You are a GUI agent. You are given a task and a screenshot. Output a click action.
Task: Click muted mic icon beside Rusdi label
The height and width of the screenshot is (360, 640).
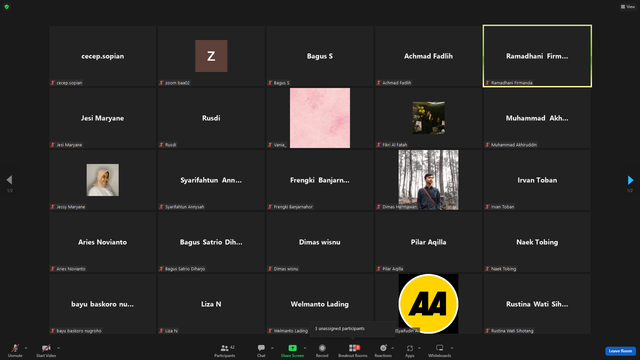(161, 145)
